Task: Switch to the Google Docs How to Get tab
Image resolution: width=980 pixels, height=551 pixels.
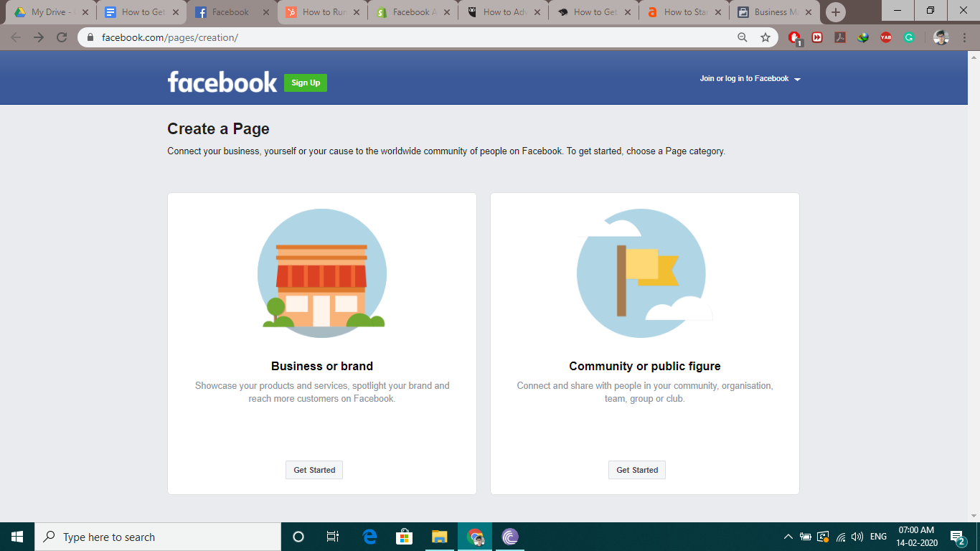Action: (x=141, y=12)
